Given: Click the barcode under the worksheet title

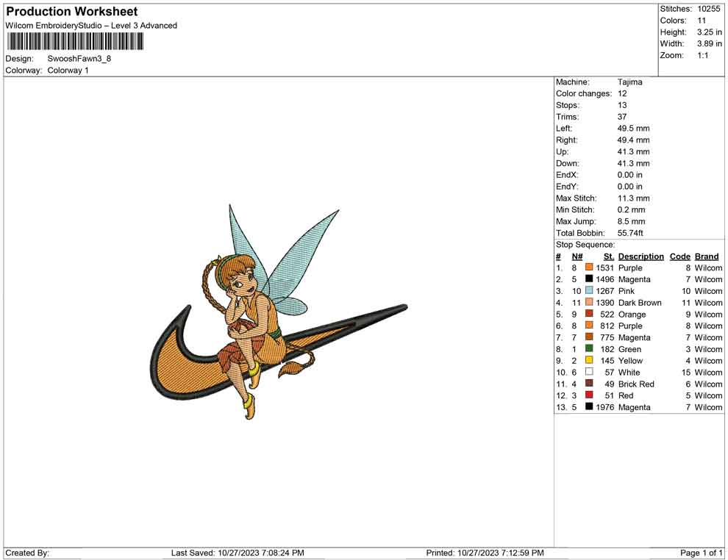Looking at the screenshot, I should click(x=75, y=42).
